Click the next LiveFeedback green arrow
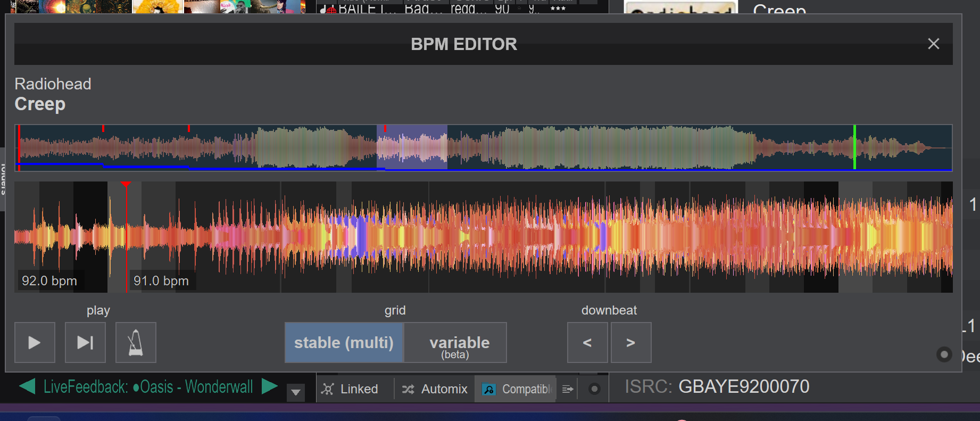Viewport: 980px width, 421px height. click(270, 386)
